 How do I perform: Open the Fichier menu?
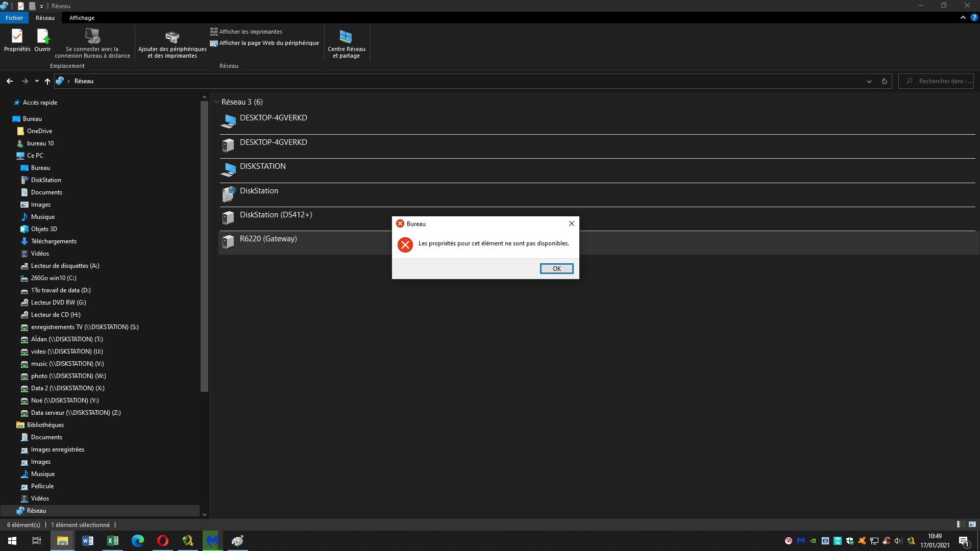click(14, 18)
